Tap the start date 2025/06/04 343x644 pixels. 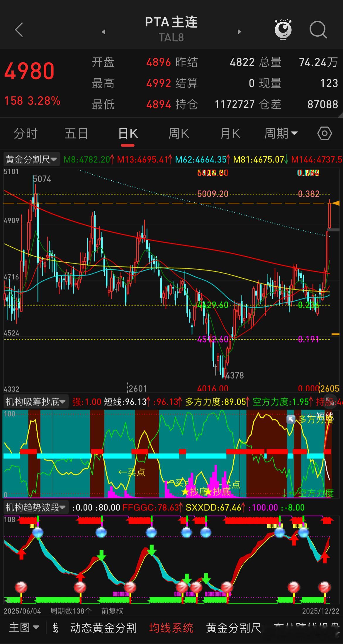[22, 611]
